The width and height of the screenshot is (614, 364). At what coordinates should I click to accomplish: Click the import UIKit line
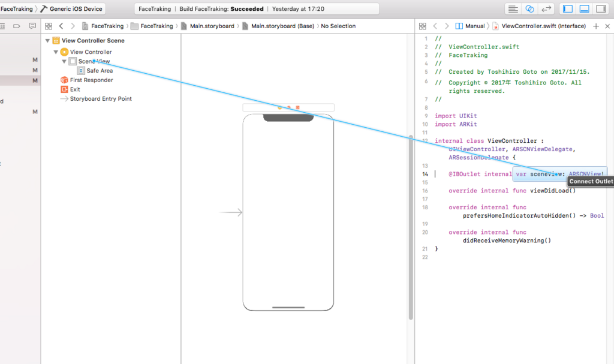[456, 116]
